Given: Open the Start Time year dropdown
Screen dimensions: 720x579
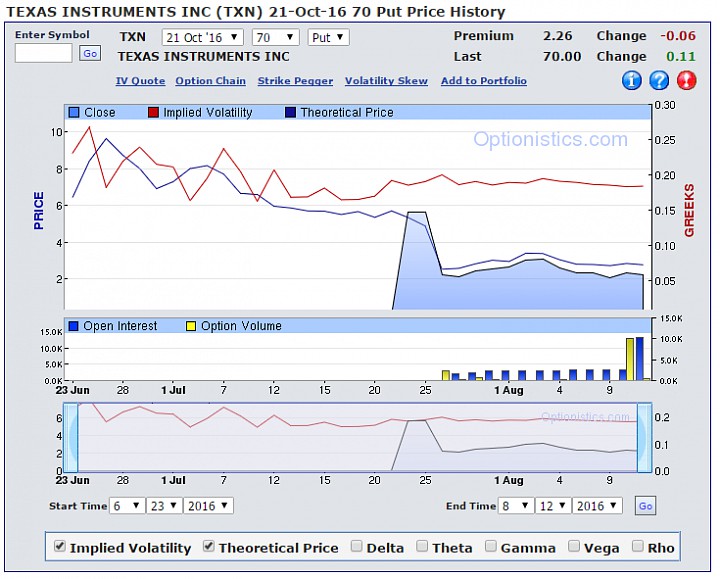Looking at the screenshot, I should [x=208, y=506].
